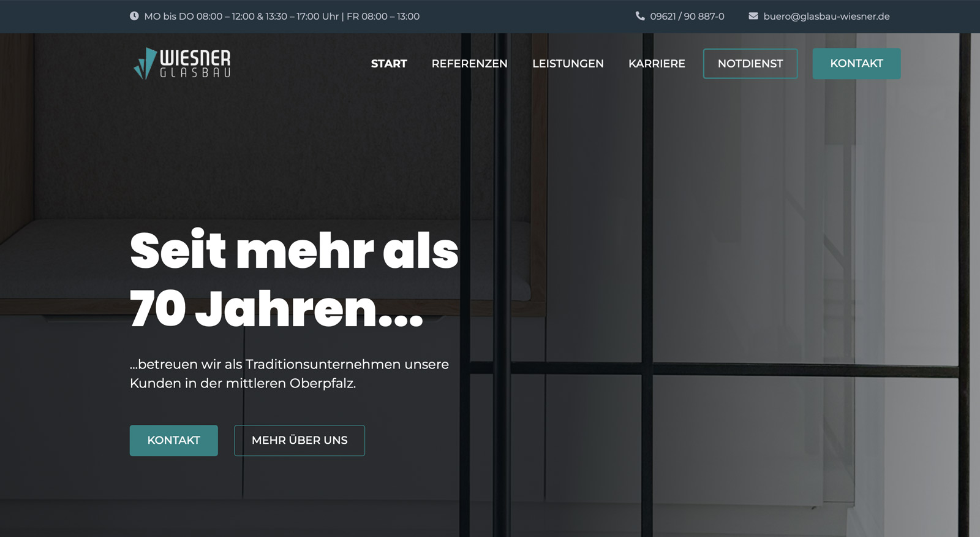This screenshot has height=537, width=980.
Task: Open the REFERENZEN page
Action: pos(469,64)
